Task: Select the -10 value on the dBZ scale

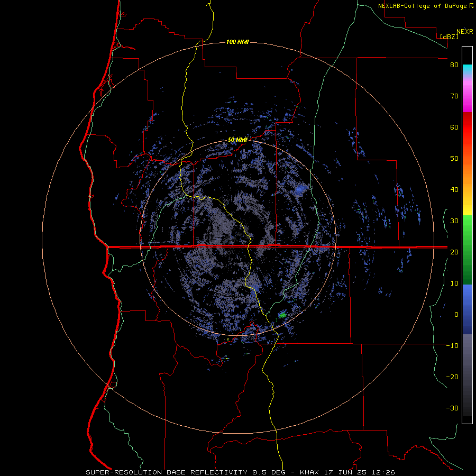Action: 452,346
